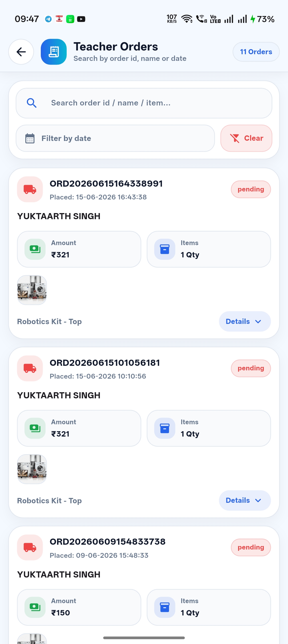Focus the Search order id input field
Screen dimensions: 288x644
(x=144, y=103)
